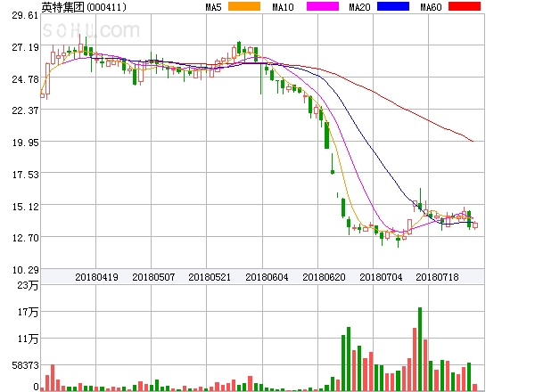Click the 20180604 date label

click(x=267, y=277)
